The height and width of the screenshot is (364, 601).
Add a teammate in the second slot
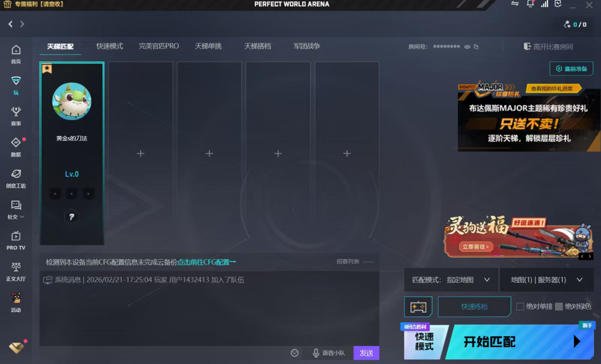pyautogui.click(x=140, y=153)
